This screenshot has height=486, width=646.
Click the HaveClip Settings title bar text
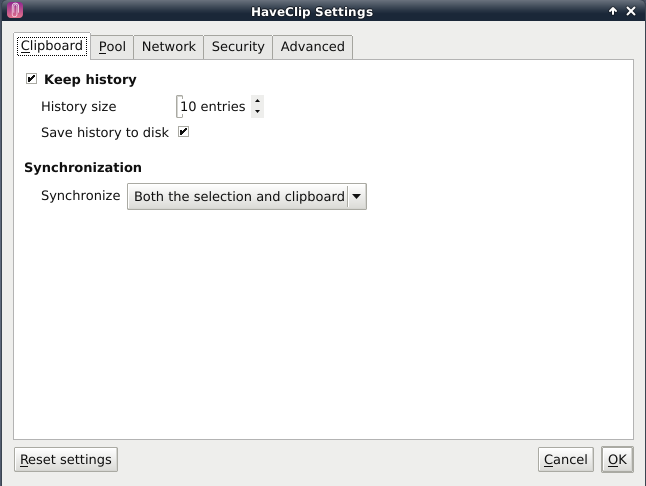[310, 12]
